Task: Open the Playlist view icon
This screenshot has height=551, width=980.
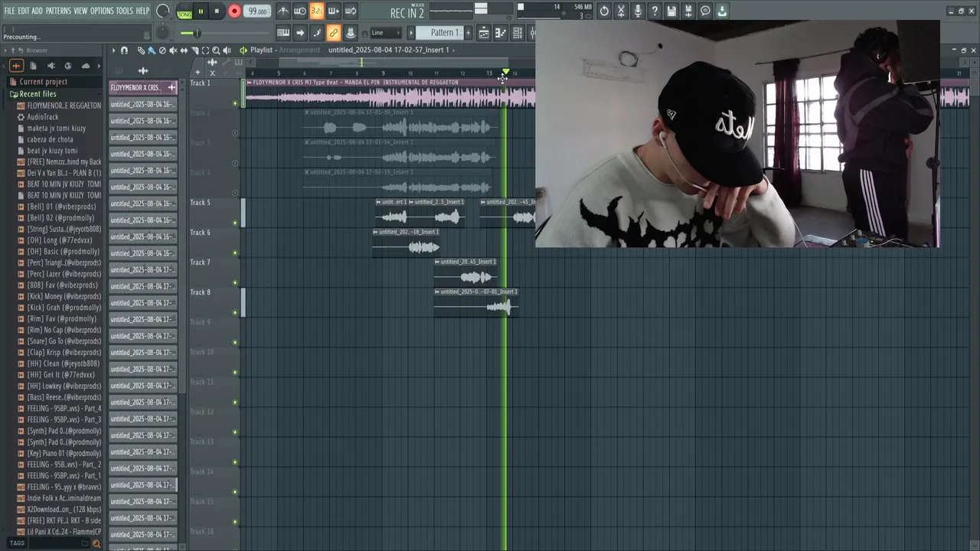Action: pos(484,32)
